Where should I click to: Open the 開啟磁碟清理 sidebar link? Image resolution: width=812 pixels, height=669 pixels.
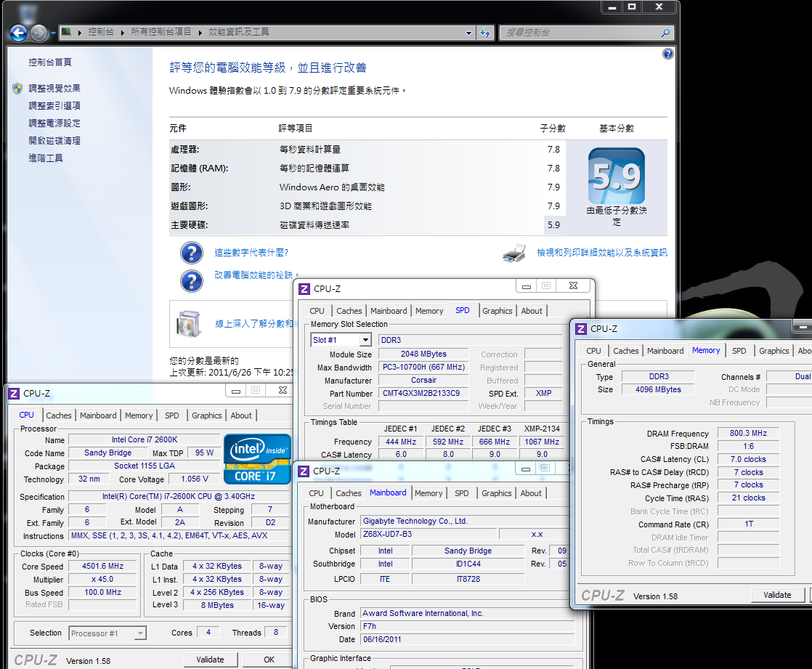[54, 141]
